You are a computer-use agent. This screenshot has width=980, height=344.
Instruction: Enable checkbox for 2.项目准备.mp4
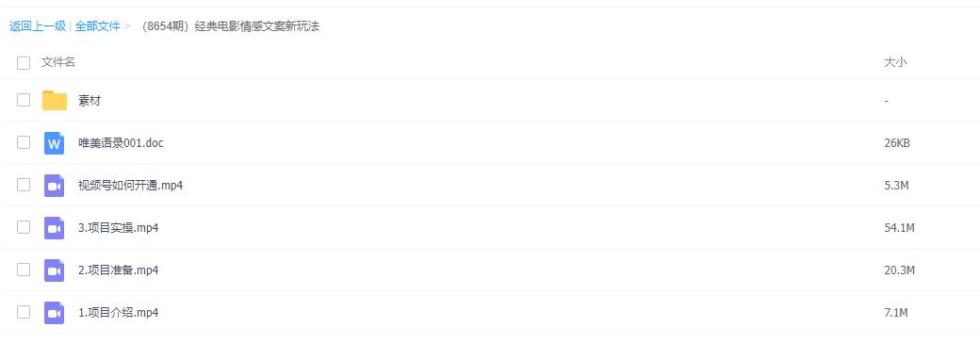(24, 270)
